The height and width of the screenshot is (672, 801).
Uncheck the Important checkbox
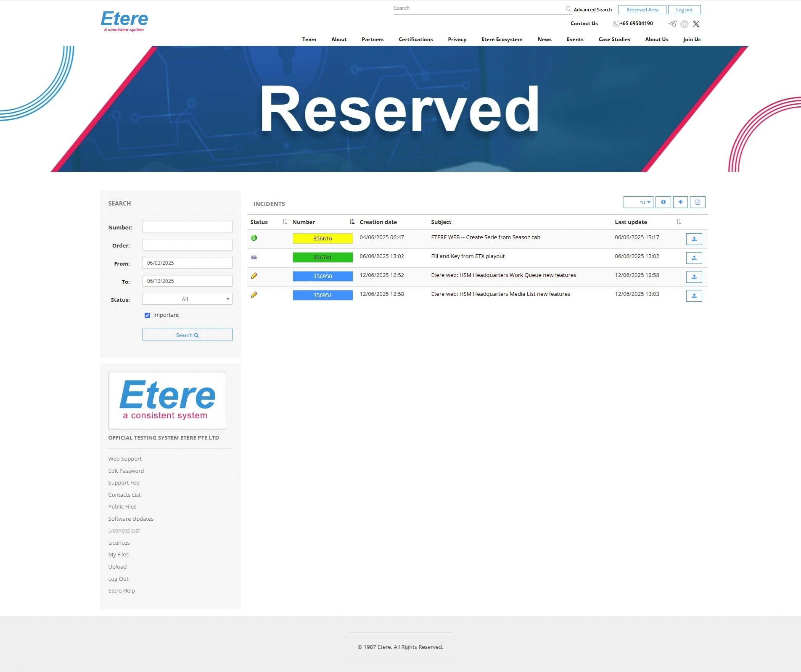click(147, 315)
